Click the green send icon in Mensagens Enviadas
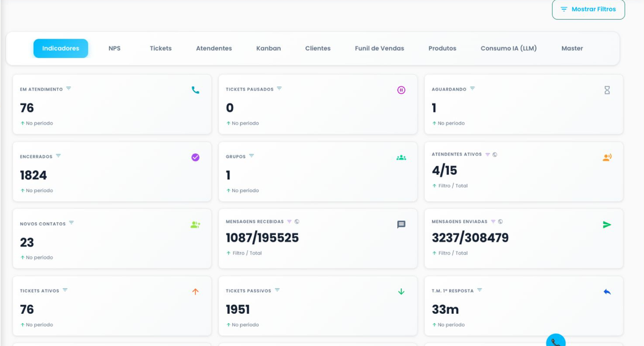Image resolution: width=644 pixels, height=346 pixels. [x=607, y=225]
